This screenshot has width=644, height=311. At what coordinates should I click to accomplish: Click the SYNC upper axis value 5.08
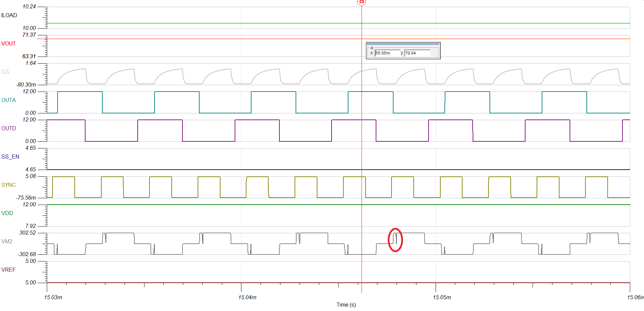[x=31, y=176]
